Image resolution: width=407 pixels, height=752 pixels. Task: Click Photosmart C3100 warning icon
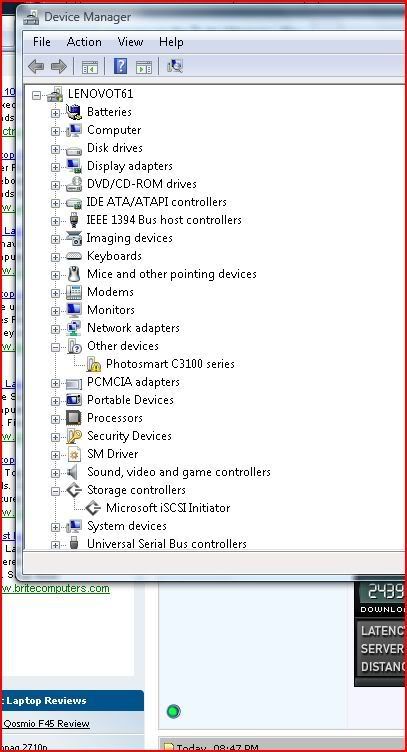tap(93, 364)
